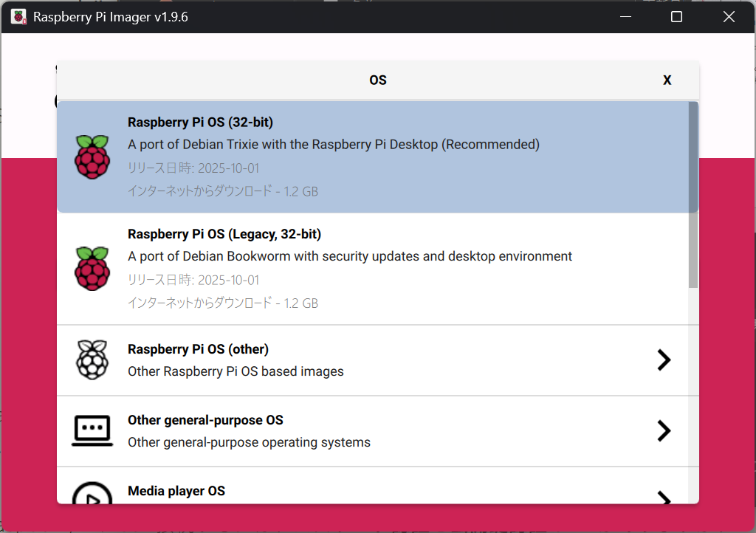Click the Raspberry Pi Imager icon in the title bar
Image resolution: width=756 pixels, height=533 pixels.
(18, 16)
